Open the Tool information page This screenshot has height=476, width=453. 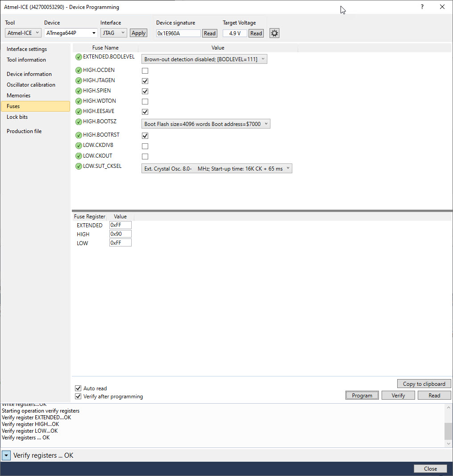26,60
